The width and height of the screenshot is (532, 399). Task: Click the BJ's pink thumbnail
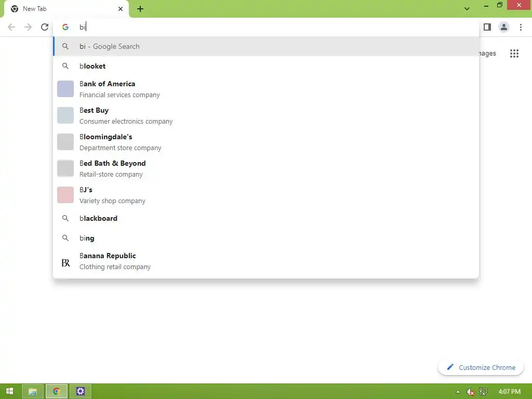click(x=65, y=195)
